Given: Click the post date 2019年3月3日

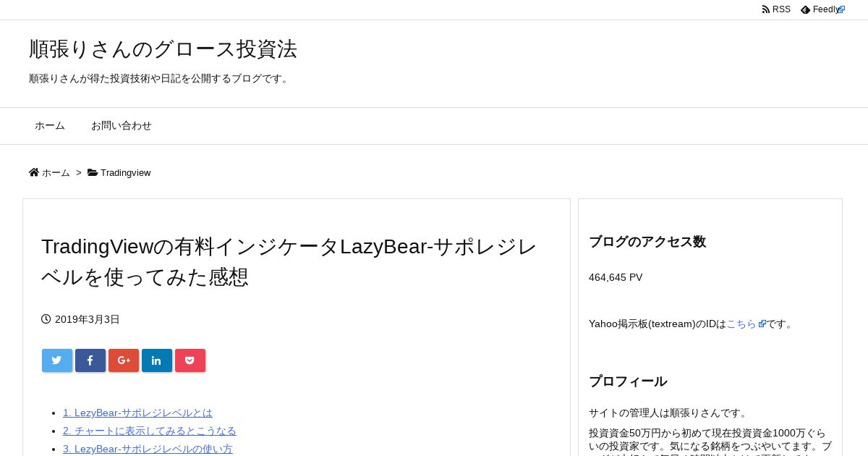Looking at the screenshot, I should tap(88, 319).
